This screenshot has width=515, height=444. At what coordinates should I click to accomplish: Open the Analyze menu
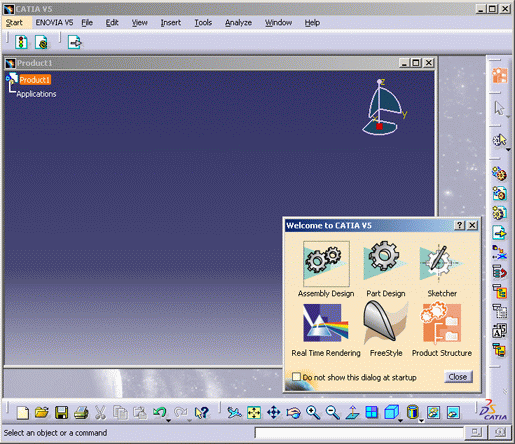click(238, 23)
